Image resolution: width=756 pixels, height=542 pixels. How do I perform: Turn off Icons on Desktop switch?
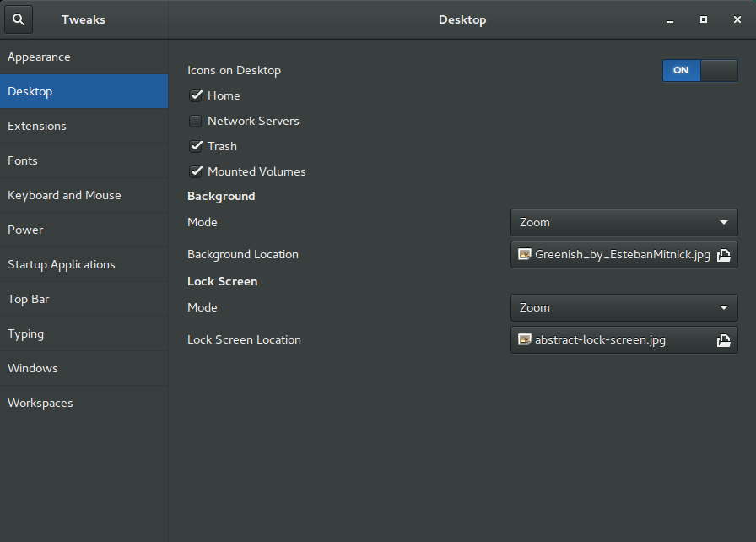pos(700,70)
